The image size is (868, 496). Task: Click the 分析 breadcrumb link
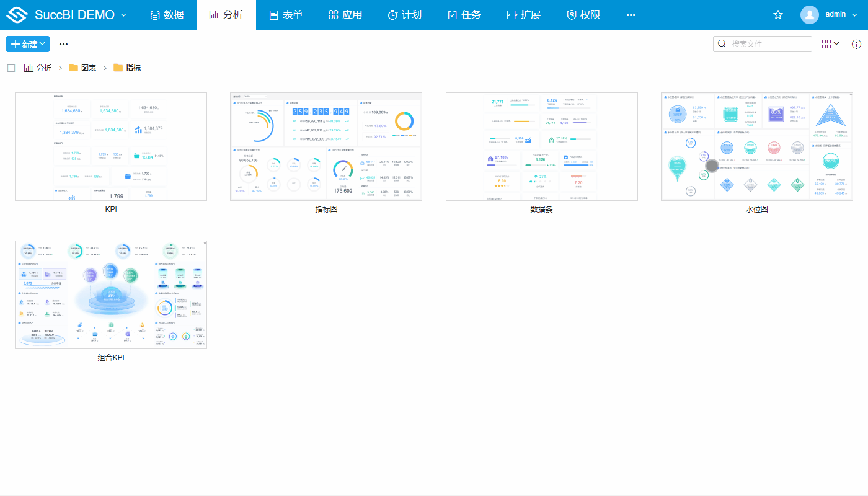click(44, 68)
